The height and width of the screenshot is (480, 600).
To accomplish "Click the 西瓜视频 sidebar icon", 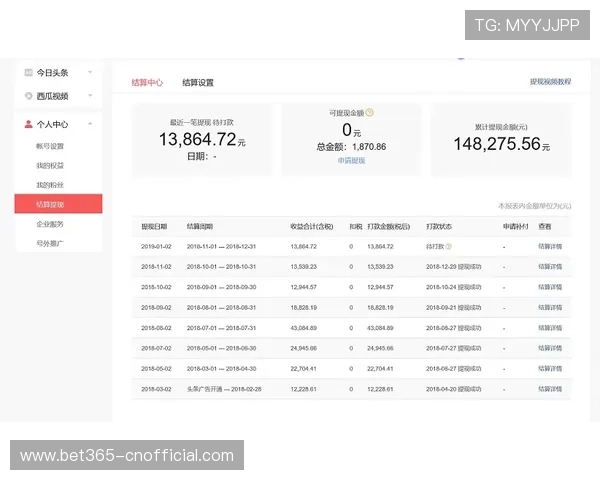I will [29, 96].
